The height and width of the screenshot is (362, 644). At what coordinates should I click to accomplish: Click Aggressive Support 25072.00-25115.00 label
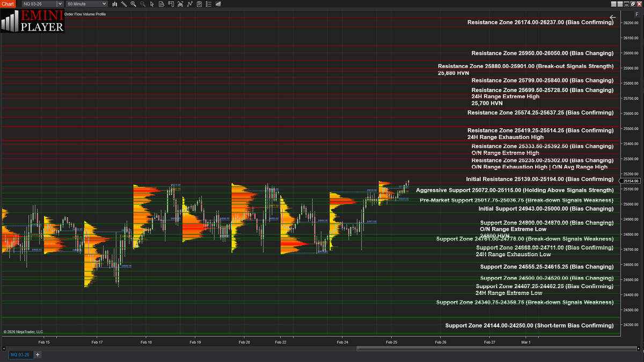515,190
